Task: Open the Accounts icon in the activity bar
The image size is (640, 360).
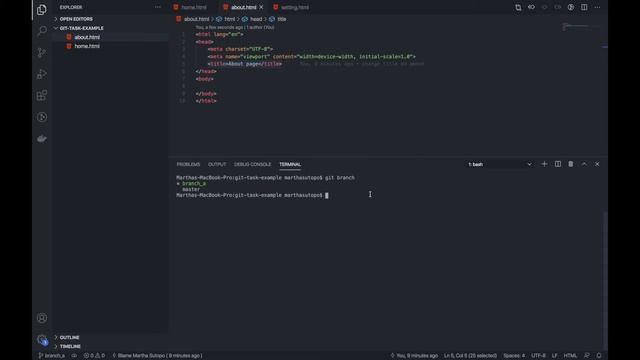Action: pyautogui.click(x=42, y=318)
